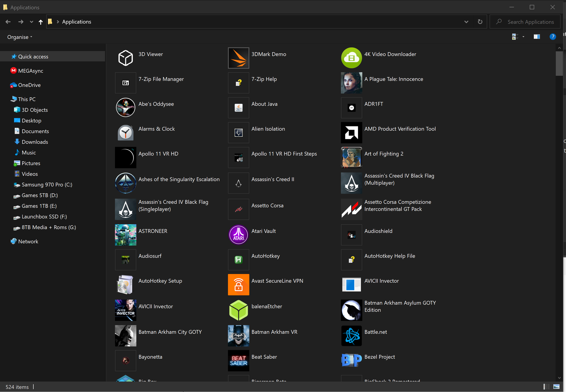Image resolution: width=566 pixels, height=392 pixels.
Task: Switch to details view in status bar
Action: [547, 387]
